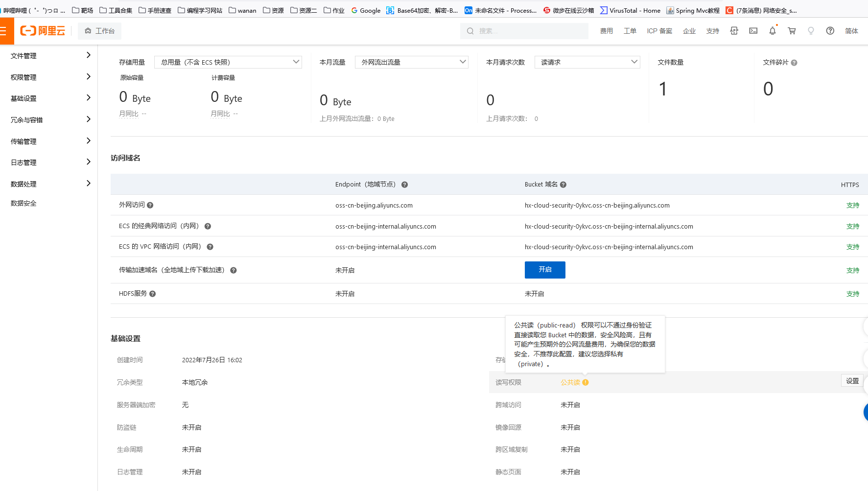Open the ICP 备案 menu
868x491 pixels.
pyautogui.click(x=659, y=31)
